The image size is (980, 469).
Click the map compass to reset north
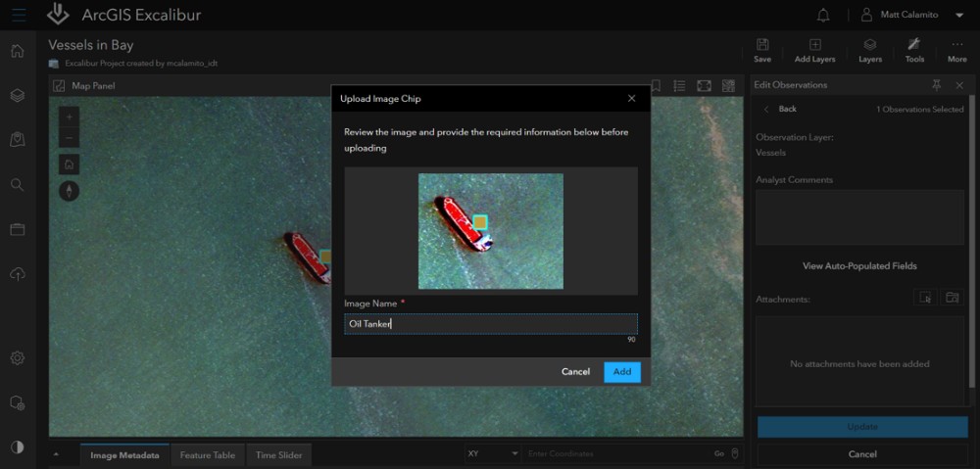pos(69,191)
